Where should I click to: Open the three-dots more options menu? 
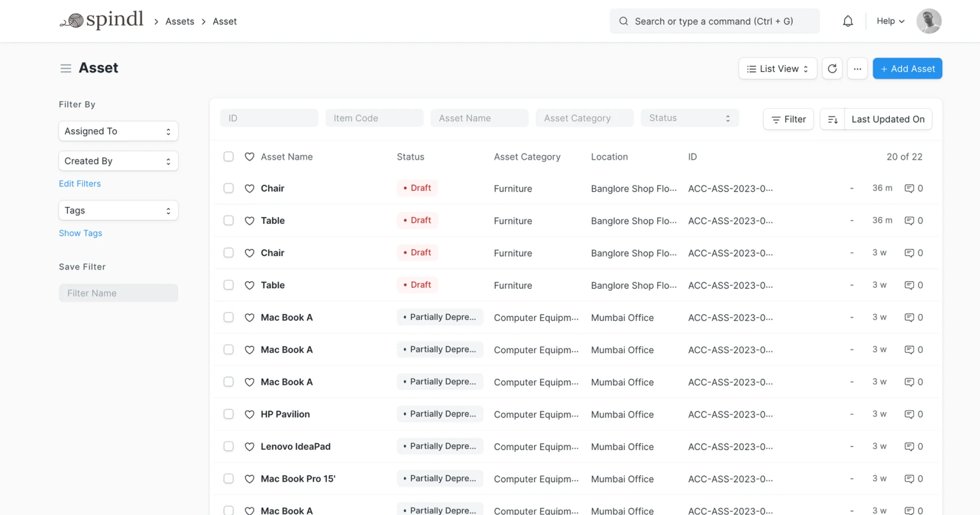[x=857, y=69]
